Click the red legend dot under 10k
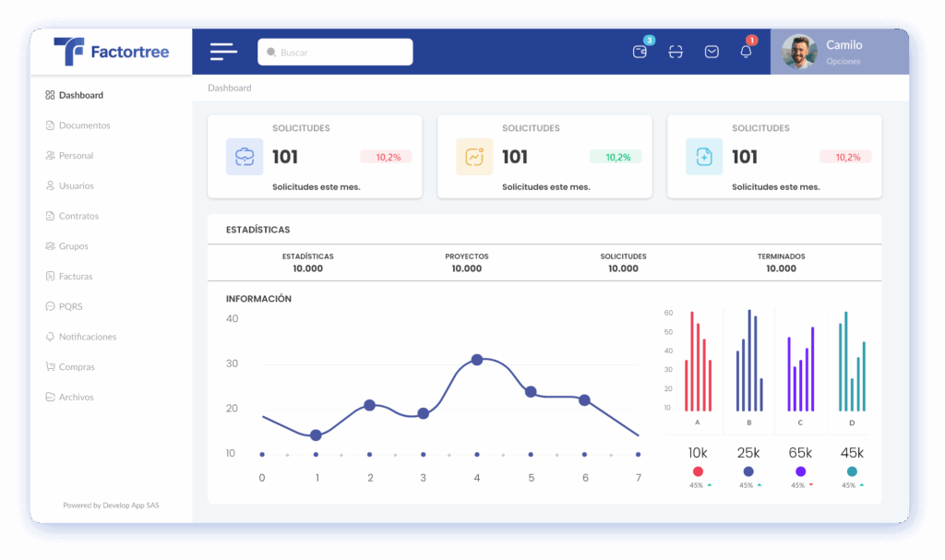The image size is (945, 560). pyautogui.click(x=698, y=471)
